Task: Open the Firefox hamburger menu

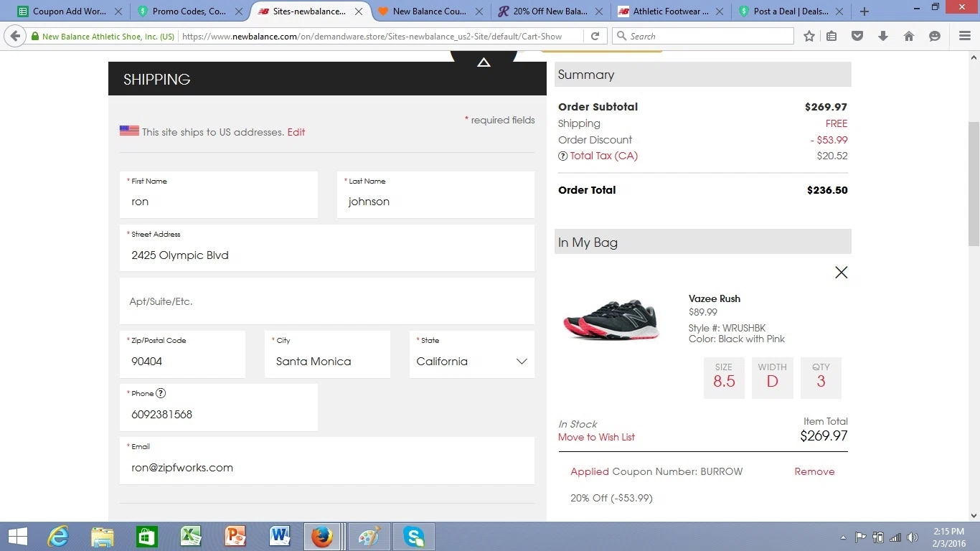Action: click(965, 36)
